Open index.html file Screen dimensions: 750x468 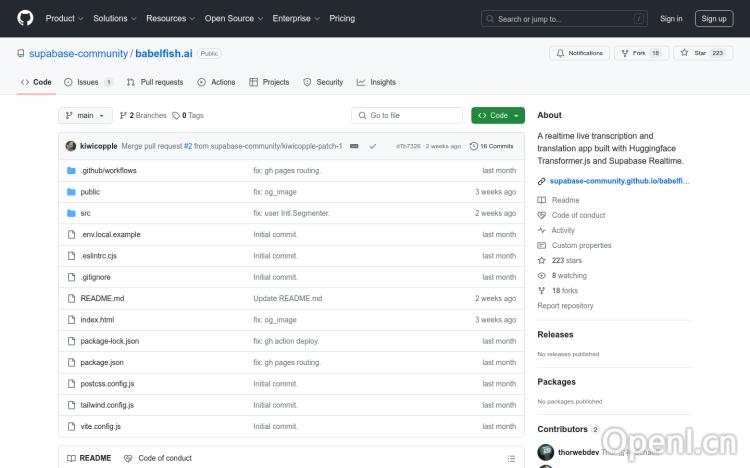97,320
